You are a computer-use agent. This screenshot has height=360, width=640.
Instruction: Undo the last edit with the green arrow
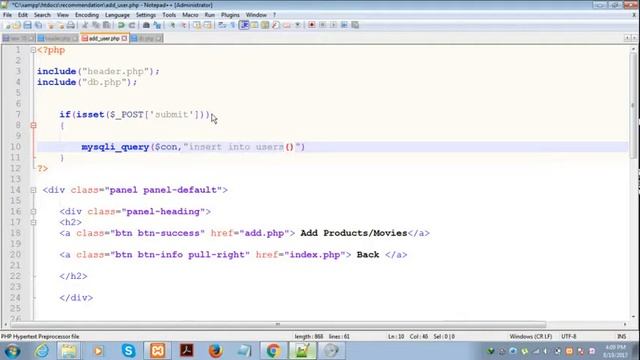121,25
